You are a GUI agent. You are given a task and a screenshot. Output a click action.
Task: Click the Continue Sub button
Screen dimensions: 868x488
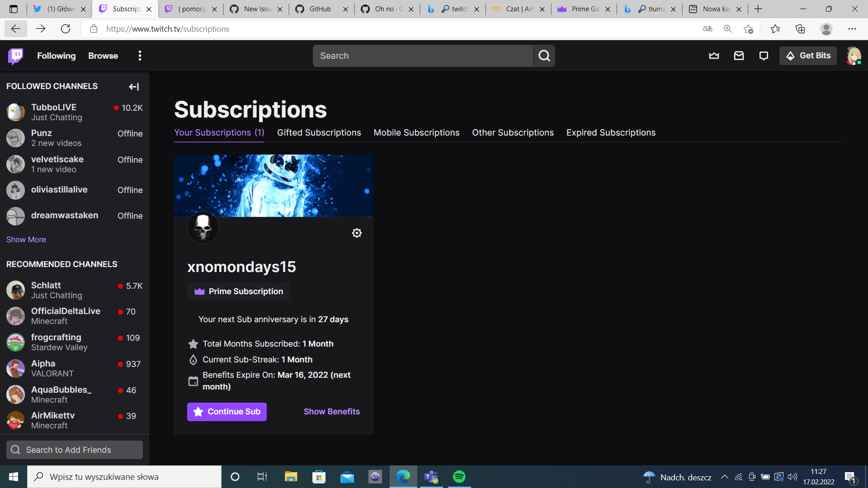tap(226, 412)
